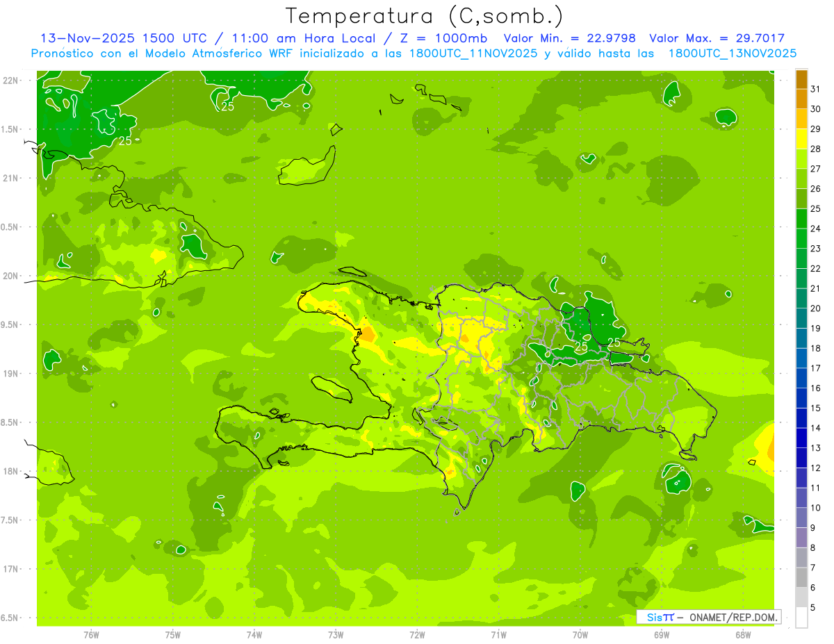Pick the green legend swatch between 24 and 25
This screenshot has height=644, width=834.
(801, 219)
